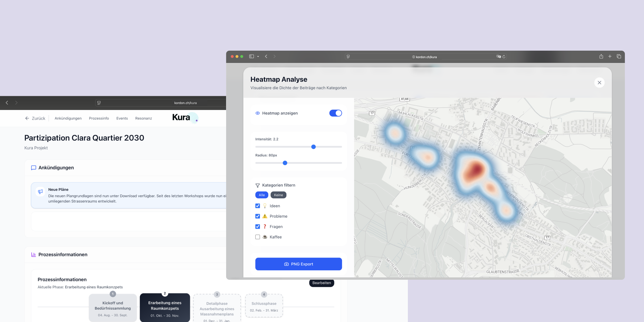Open the Safari sidebar dropdown chevron
The height and width of the screenshot is (322, 644).
[258, 56]
